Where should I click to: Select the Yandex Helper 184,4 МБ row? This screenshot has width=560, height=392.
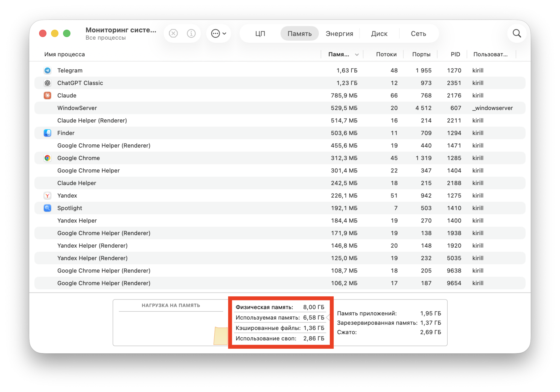click(280, 221)
